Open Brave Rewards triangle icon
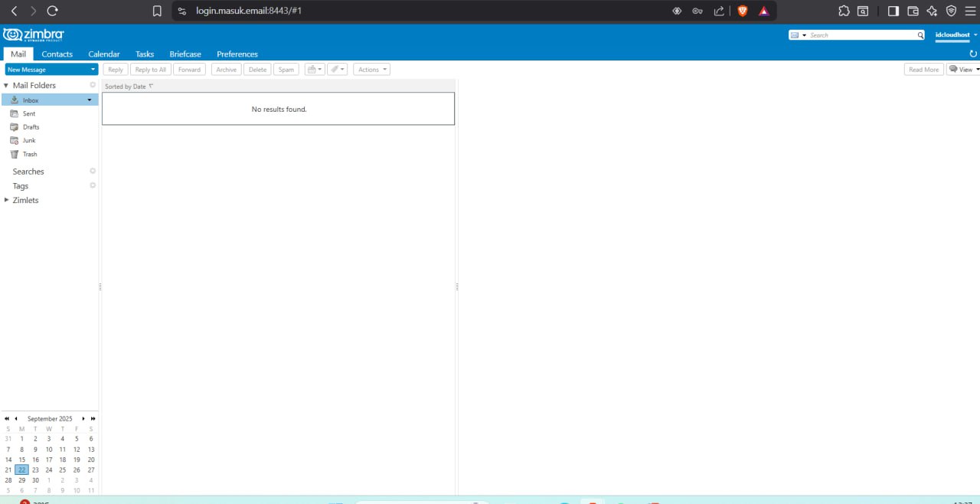Screen dimensions: 980x504 764,11
